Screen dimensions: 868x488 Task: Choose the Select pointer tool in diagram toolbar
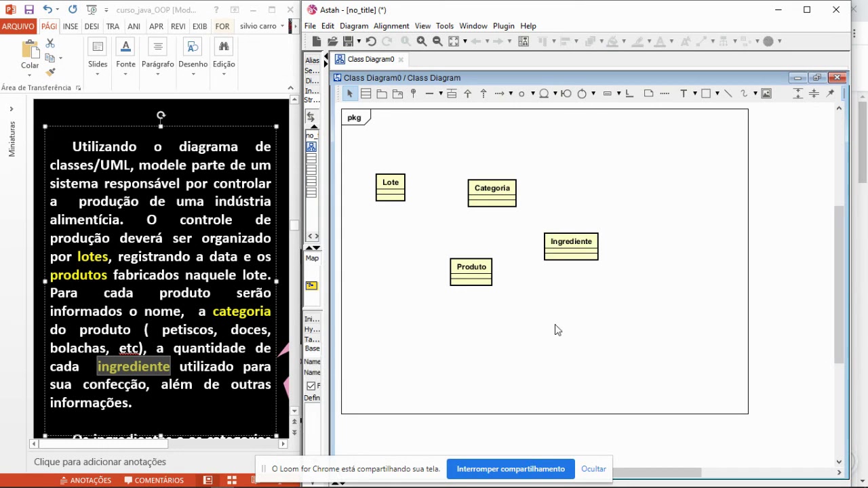[349, 94]
